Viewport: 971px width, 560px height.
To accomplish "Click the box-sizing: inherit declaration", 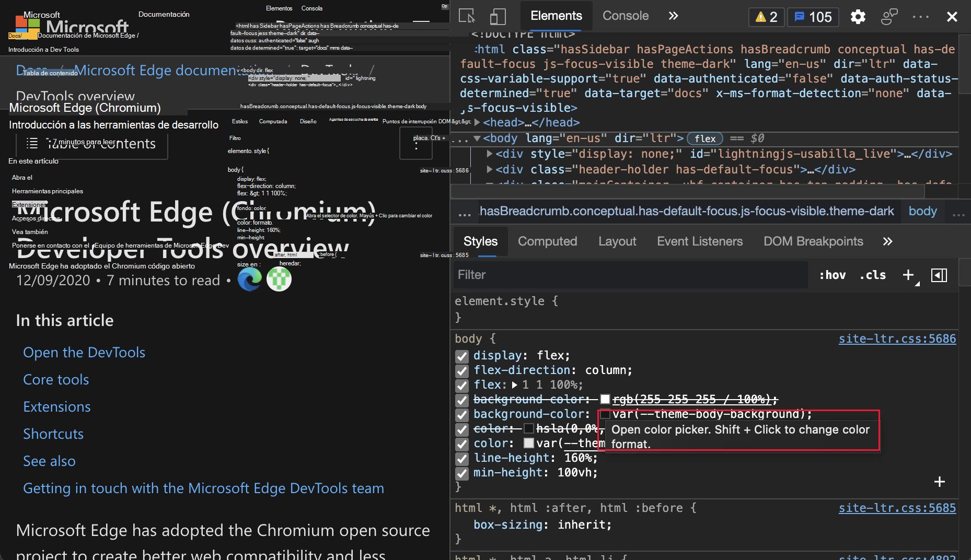I will point(542,525).
